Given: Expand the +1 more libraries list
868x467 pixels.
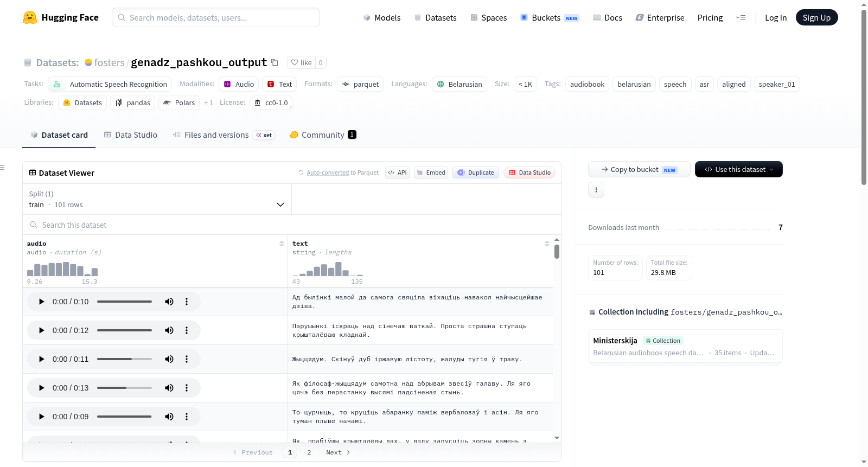Looking at the screenshot, I should click(x=208, y=103).
